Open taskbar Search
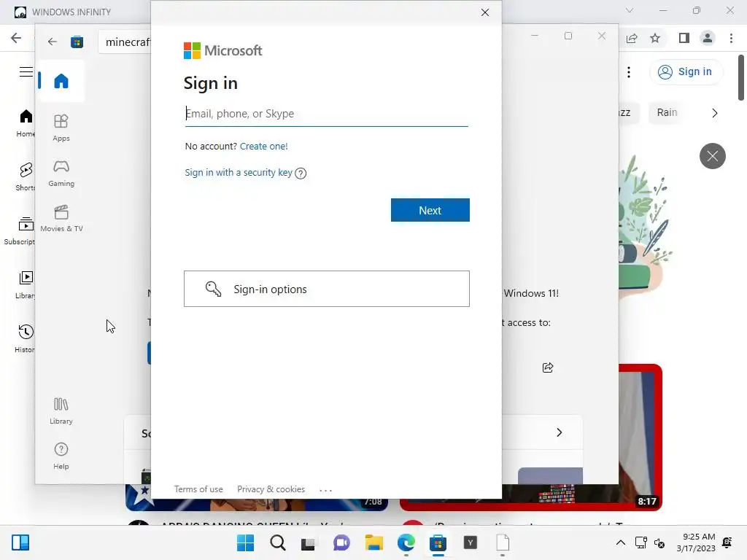The image size is (747, 560). [x=278, y=542]
